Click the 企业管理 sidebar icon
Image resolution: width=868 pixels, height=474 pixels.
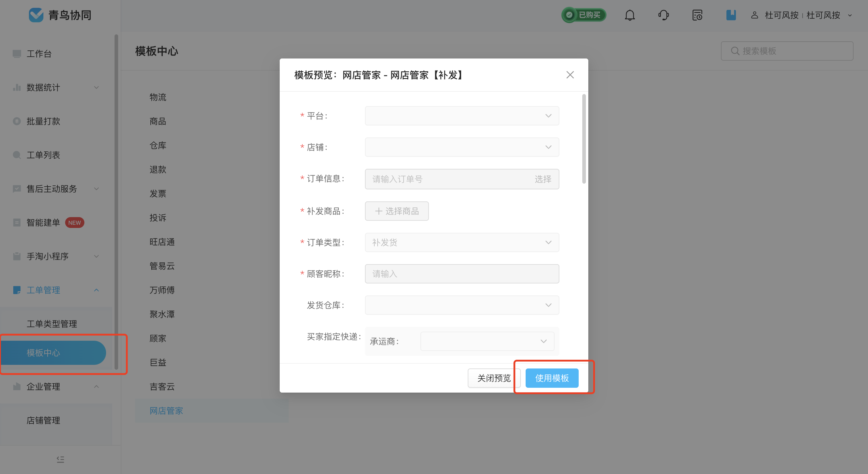pyautogui.click(x=17, y=386)
